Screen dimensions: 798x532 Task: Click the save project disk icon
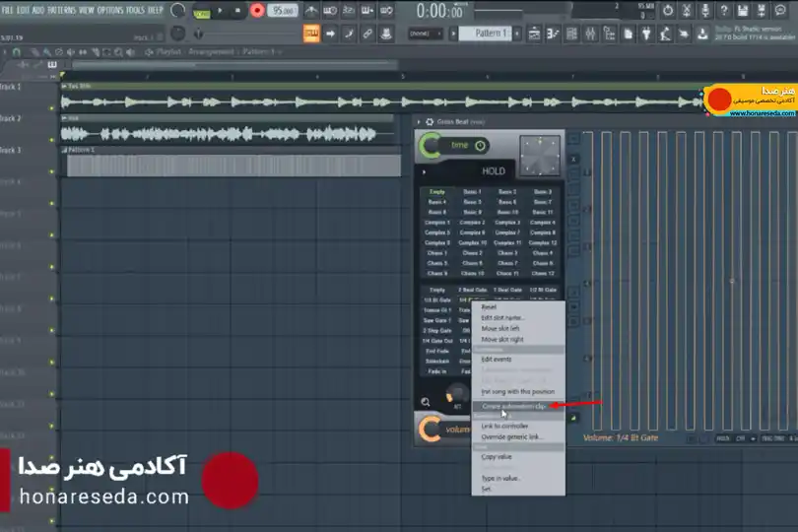click(x=743, y=10)
